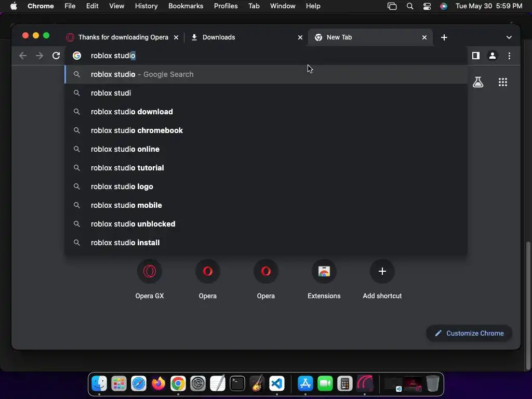Close the Thanks for downloading Opera tab

point(176,37)
